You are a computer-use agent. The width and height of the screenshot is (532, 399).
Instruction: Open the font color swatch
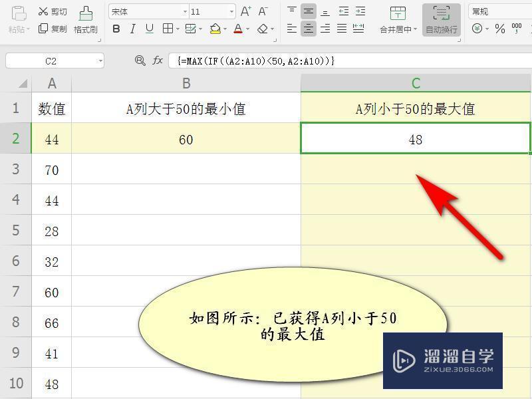238,29
